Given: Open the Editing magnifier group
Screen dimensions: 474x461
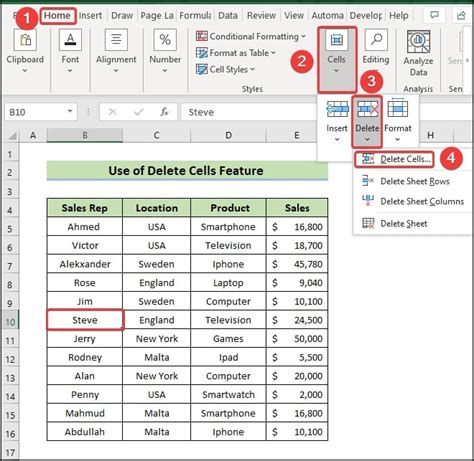Looking at the screenshot, I should (x=376, y=40).
